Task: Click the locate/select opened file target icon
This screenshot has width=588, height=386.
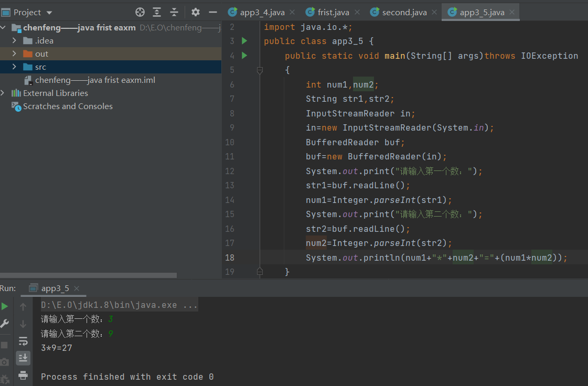Action: pos(140,13)
